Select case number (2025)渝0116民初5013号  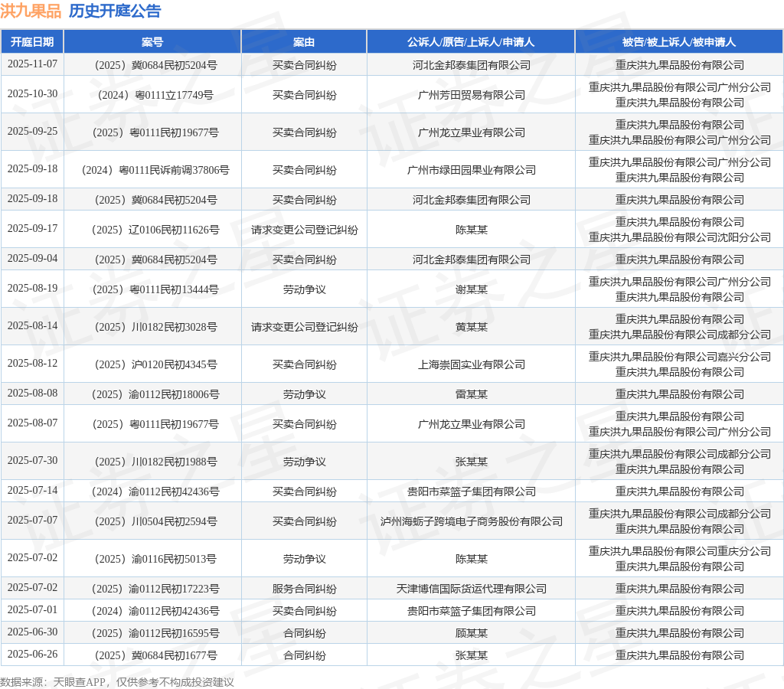click(x=155, y=559)
